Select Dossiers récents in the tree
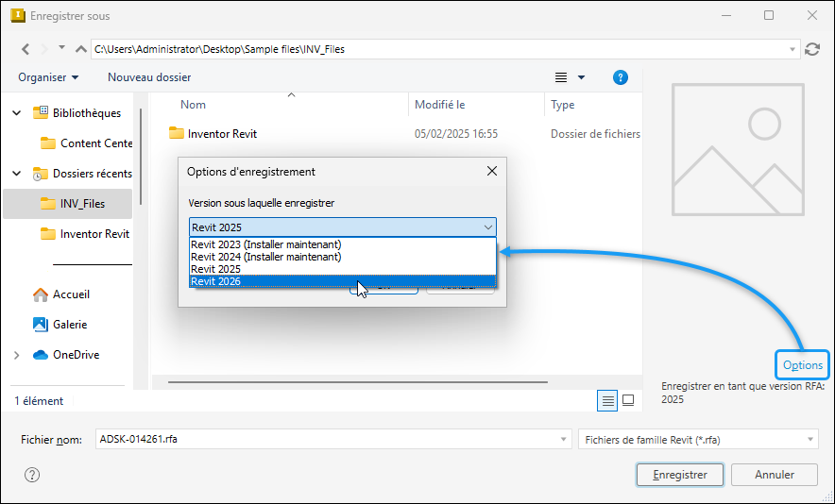 (x=82, y=174)
